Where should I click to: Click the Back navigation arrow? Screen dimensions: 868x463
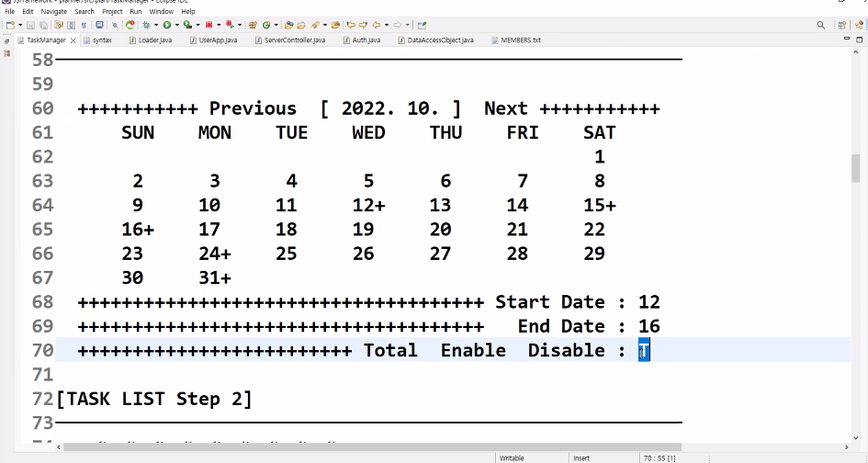tap(377, 25)
